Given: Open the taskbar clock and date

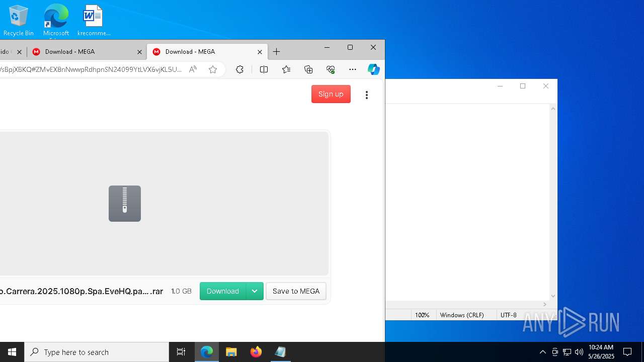Looking at the screenshot, I should pos(601,352).
